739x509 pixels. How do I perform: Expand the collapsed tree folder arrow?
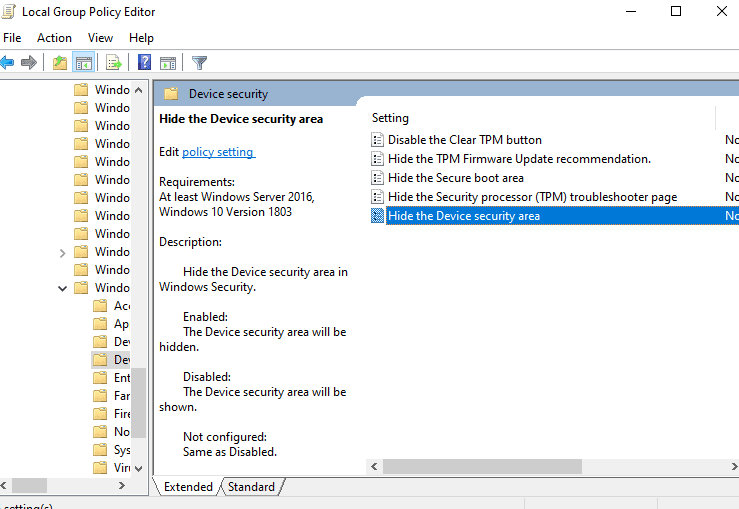[63, 252]
